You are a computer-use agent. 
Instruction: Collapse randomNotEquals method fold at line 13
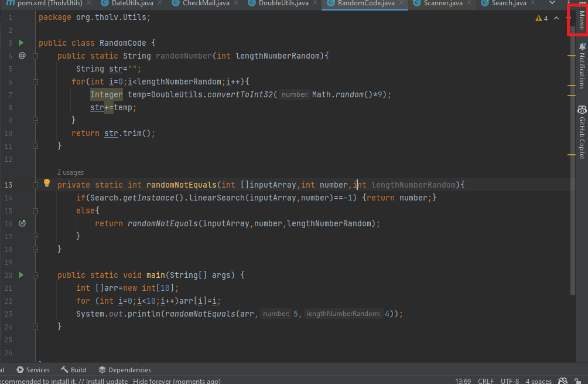[x=35, y=185]
